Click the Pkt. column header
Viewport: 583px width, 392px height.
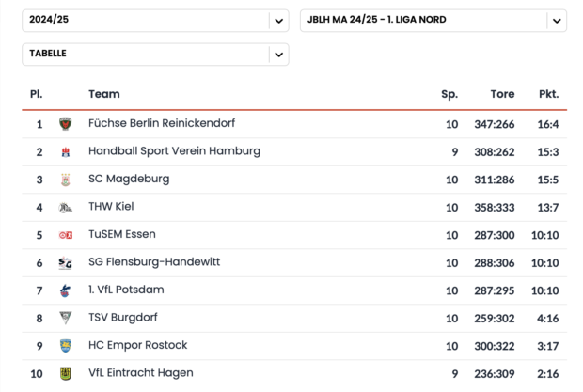point(548,94)
